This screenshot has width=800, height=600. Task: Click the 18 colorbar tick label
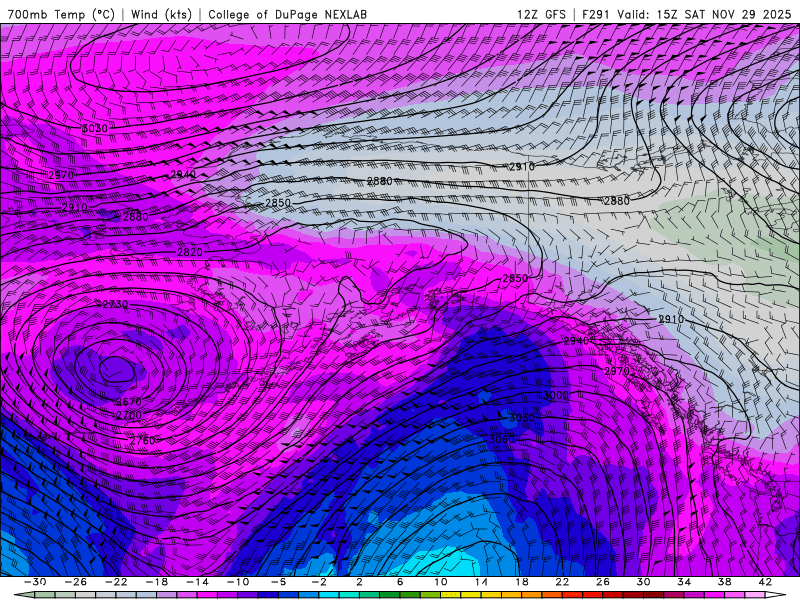tap(521, 582)
